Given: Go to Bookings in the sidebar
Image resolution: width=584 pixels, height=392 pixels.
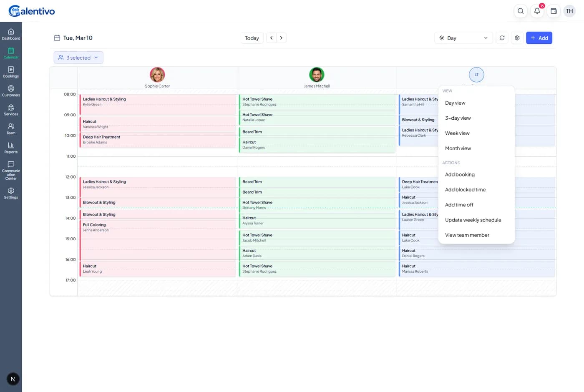Looking at the screenshot, I should tap(11, 72).
